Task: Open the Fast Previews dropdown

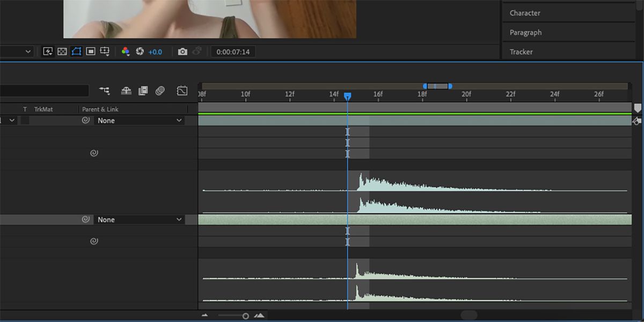Action: point(48,51)
